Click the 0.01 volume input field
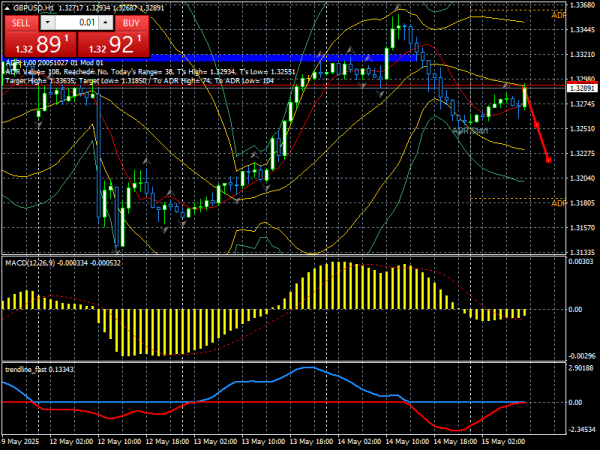 [x=77, y=23]
